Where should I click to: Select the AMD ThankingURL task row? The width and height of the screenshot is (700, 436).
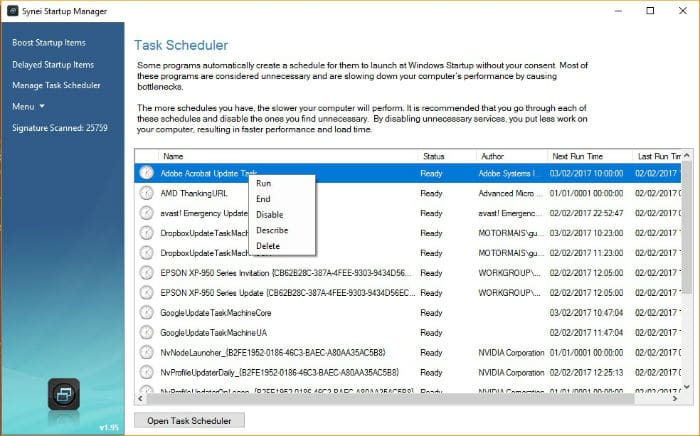[x=408, y=193]
